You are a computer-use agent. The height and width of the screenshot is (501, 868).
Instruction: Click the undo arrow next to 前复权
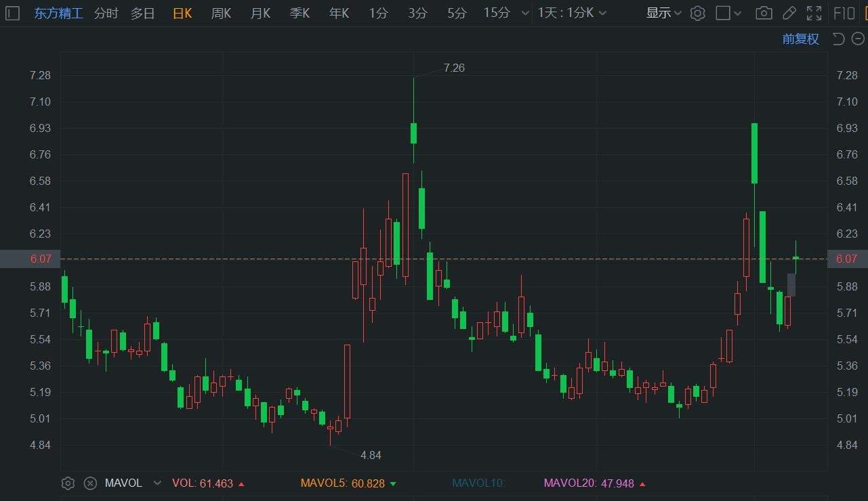pyautogui.click(x=838, y=39)
